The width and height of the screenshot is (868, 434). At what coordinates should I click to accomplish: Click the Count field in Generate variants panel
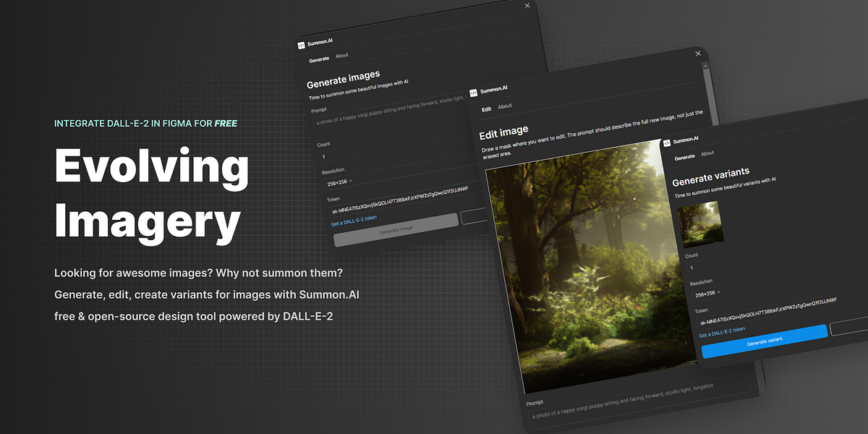[723, 266]
